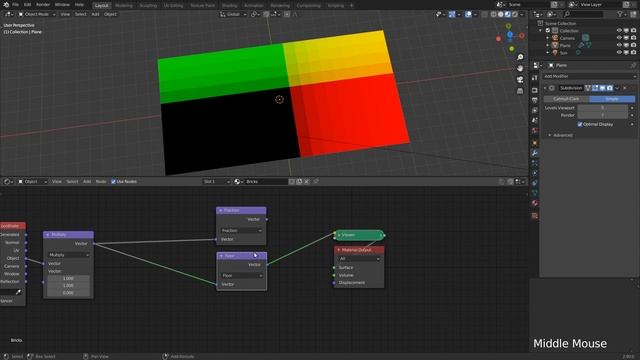Screen dimensions: 640x360
Task: Switch to the Layout workspace tab
Action: 101,5
